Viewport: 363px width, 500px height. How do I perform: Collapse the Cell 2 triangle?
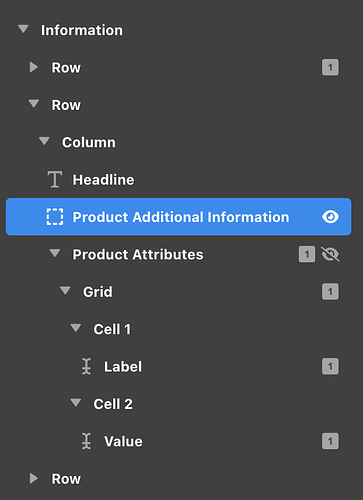tap(76, 403)
